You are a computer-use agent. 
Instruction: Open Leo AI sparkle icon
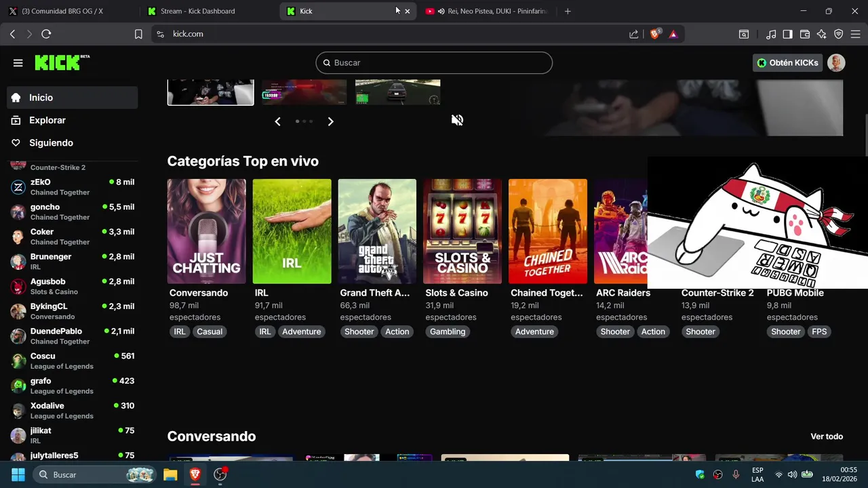pos(821,34)
